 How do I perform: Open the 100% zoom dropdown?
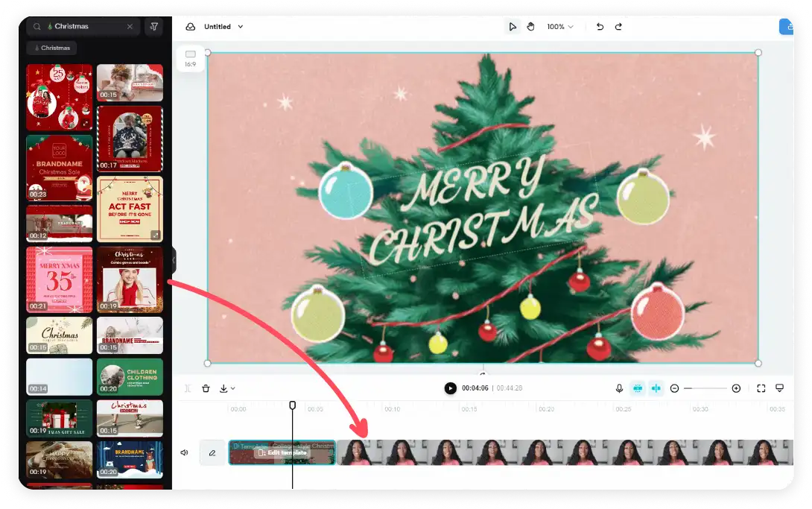point(560,26)
